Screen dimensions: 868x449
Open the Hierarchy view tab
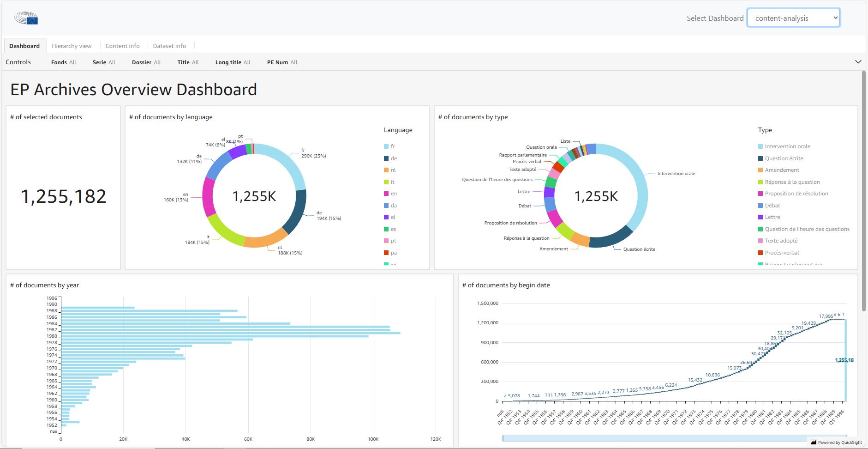(72, 46)
